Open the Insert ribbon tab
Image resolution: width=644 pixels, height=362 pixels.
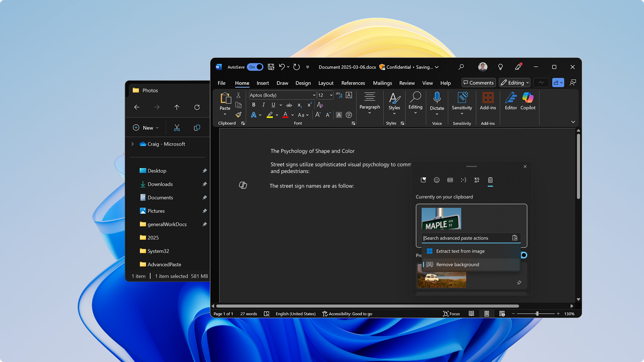(263, 83)
